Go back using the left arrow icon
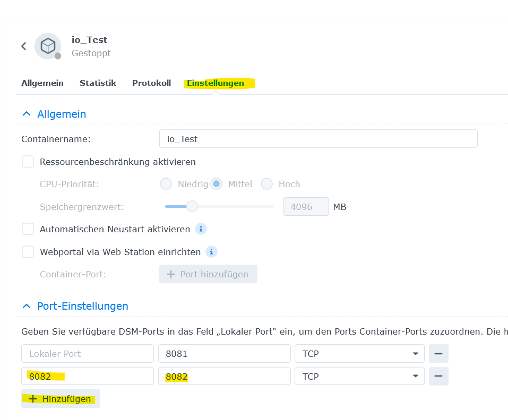 point(24,46)
